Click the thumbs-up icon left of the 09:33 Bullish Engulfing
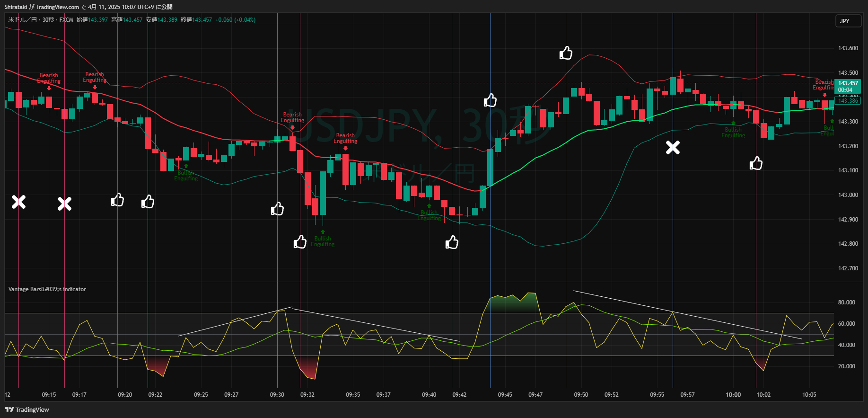 (300, 242)
